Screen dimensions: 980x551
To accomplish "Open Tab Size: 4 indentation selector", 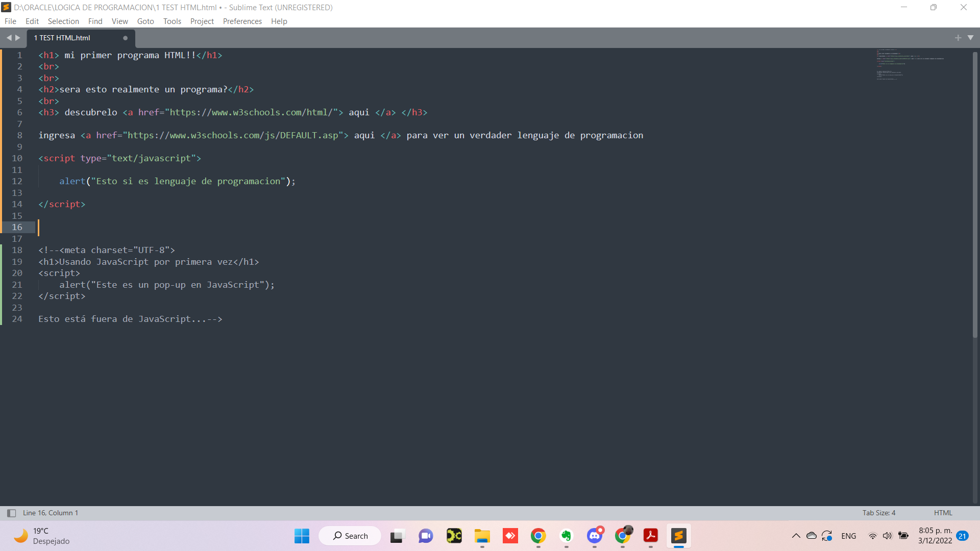I will coord(879,513).
